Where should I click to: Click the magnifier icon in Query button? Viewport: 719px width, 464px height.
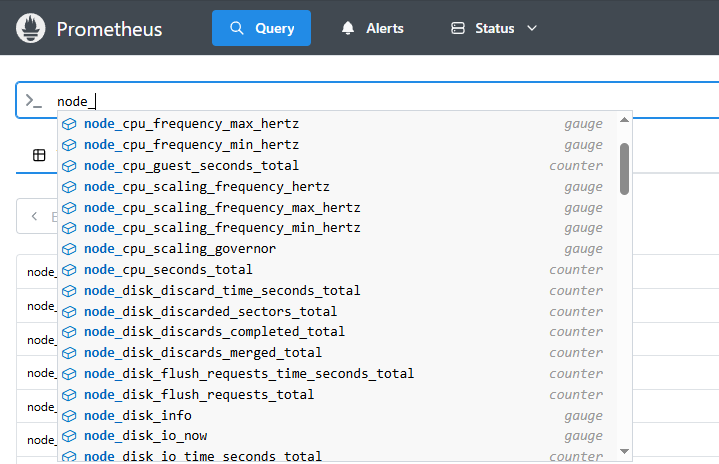point(237,28)
